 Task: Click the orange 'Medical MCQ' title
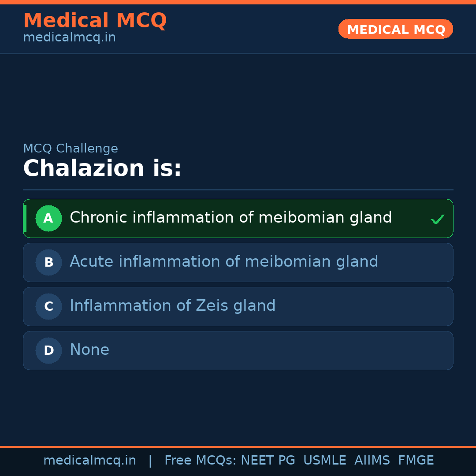tap(95, 21)
